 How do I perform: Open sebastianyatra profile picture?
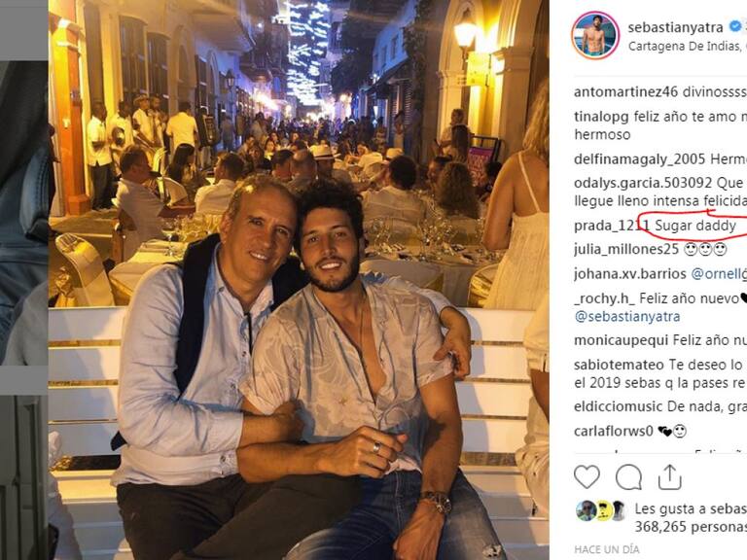pyautogui.click(x=595, y=35)
